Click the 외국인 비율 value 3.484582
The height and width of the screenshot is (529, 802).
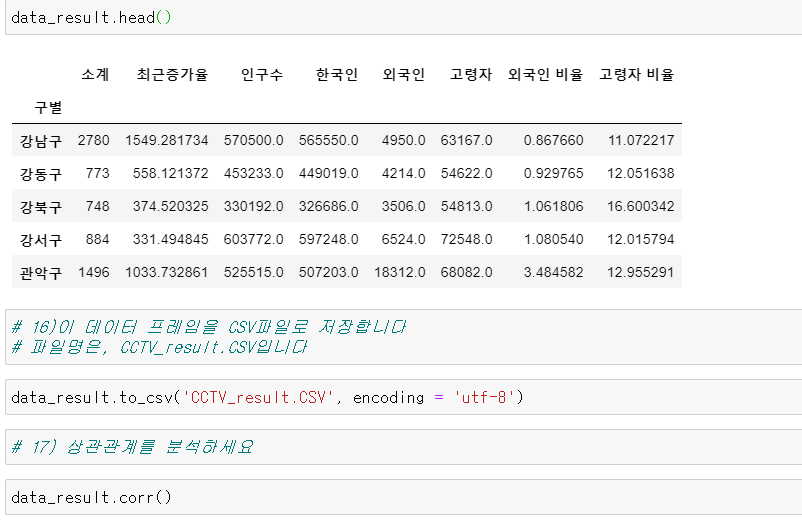pos(553,272)
